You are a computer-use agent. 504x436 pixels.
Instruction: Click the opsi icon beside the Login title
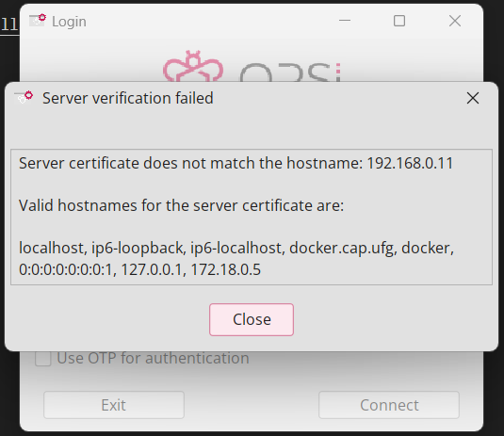point(38,21)
